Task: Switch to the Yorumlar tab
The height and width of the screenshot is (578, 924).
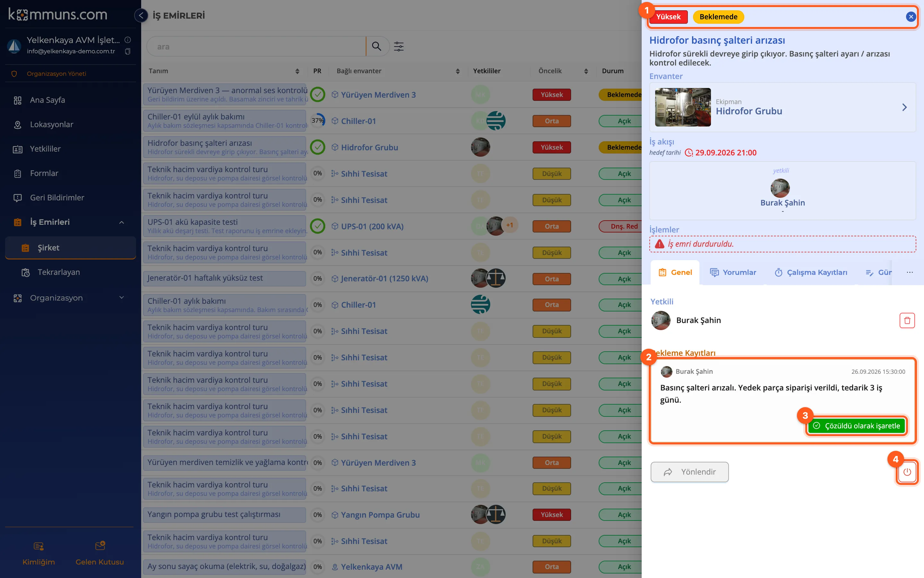Action: click(732, 273)
